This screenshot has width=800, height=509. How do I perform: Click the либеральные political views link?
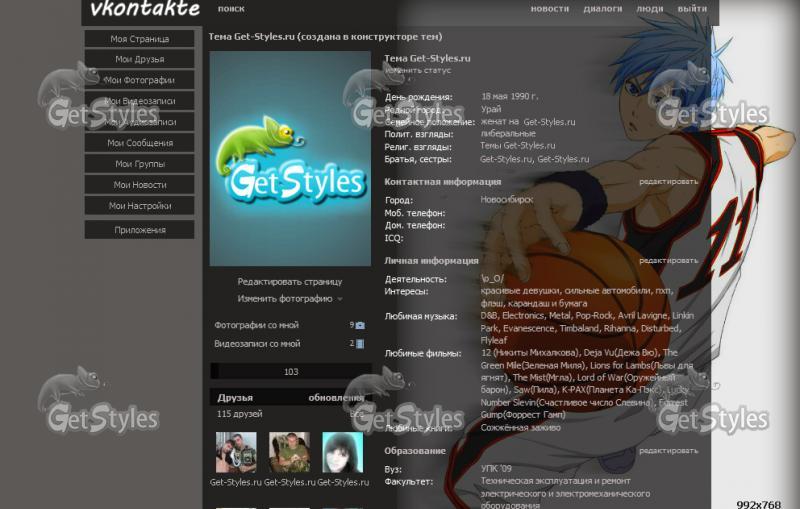pos(508,134)
